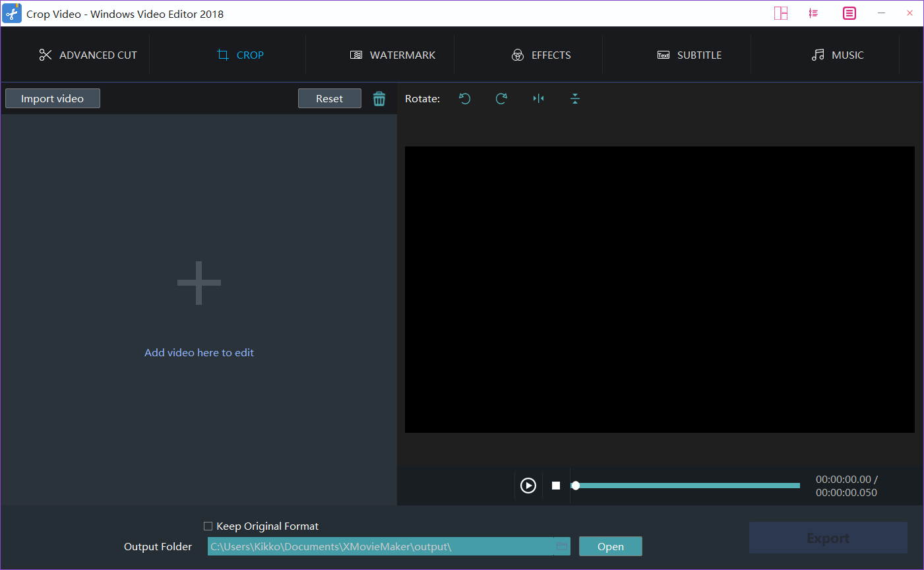The height and width of the screenshot is (570, 924).
Task: Open the Music tab
Action: [838, 55]
